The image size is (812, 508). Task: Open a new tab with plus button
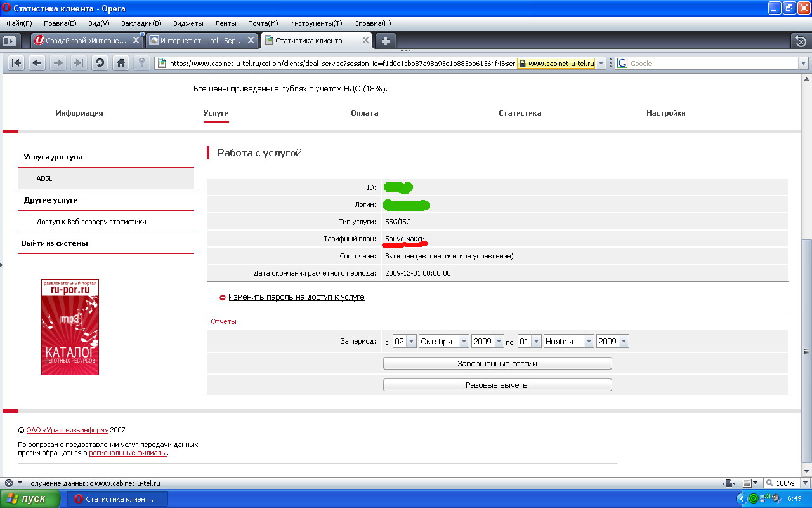[x=385, y=41]
